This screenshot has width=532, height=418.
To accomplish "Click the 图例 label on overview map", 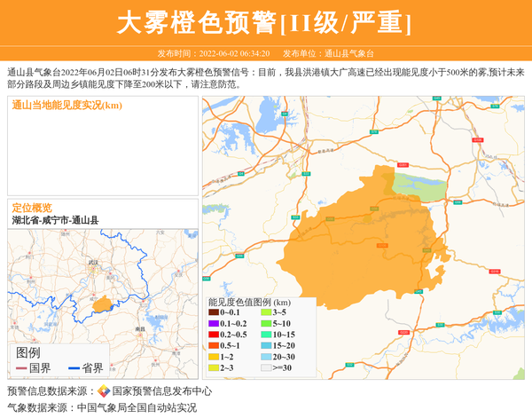I will click(x=28, y=353).
